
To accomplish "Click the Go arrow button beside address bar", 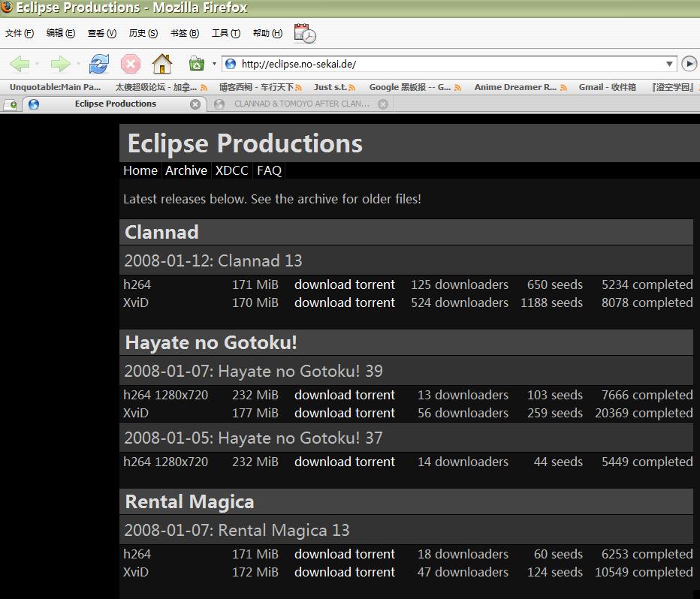I will click(689, 64).
